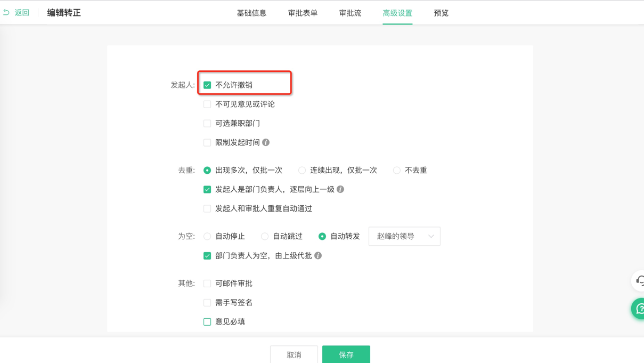Click info icon beside 由上级代批

pyautogui.click(x=318, y=255)
